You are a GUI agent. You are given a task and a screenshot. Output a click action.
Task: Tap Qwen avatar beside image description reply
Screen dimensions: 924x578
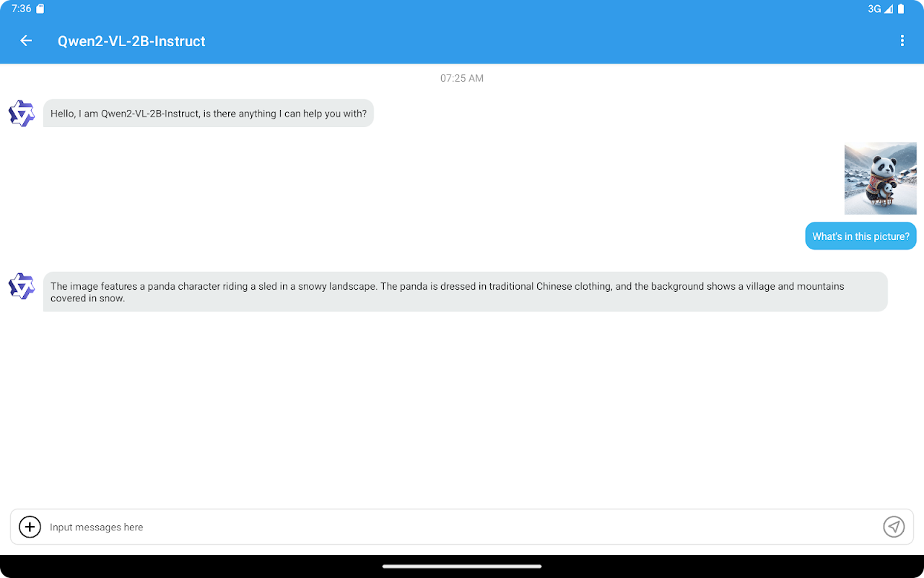pyautogui.click(x=22, y=286)
